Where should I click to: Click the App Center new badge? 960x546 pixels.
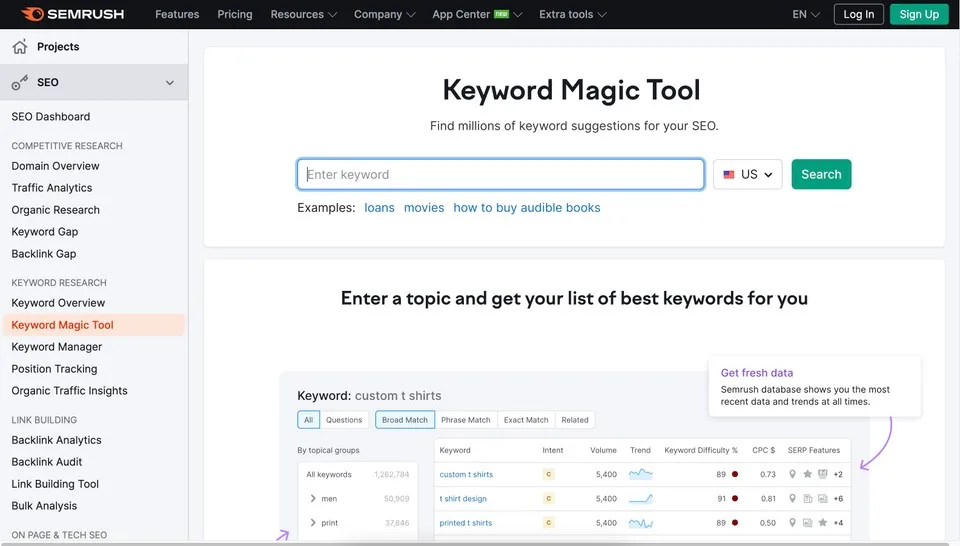(x=501, y=14)
